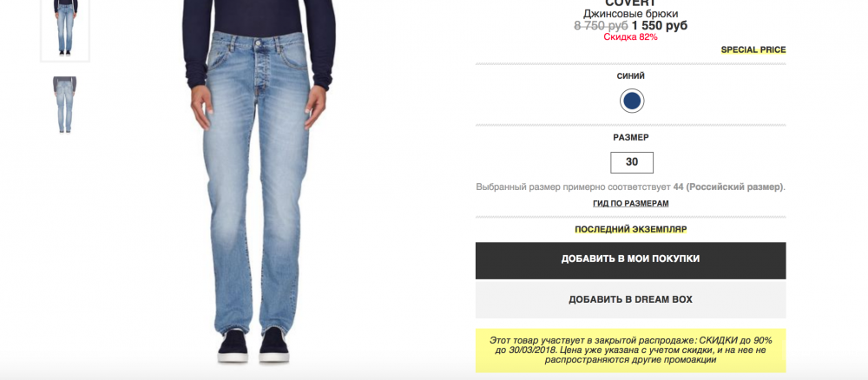Open the COVERT brand link
Screen dimensions: 868x380
pos(630,3)
